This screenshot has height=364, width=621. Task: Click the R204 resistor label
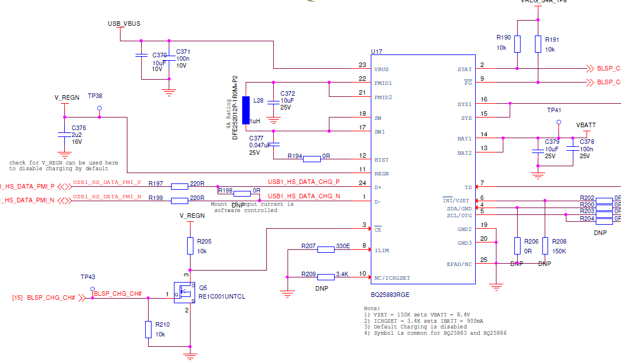coord(587,218)
